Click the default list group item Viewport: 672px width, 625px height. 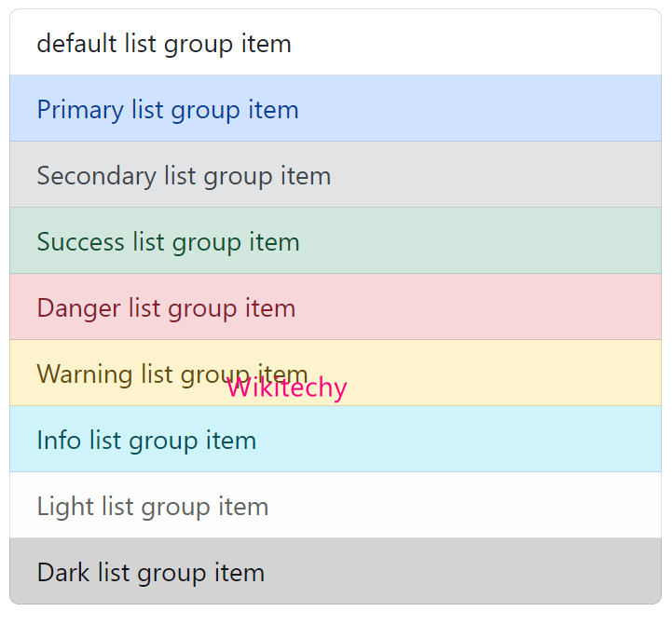(164, 44)
